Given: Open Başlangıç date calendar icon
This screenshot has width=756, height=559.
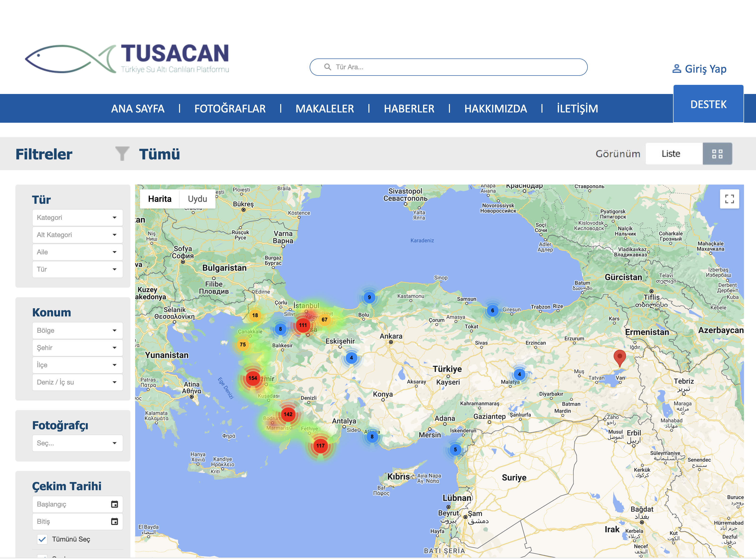Looking at the screenshot, I should (x=114, y=504).
